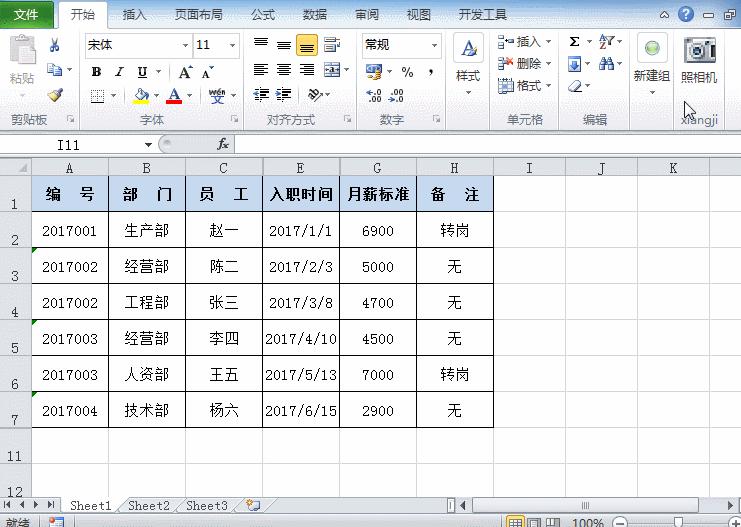Apply yellow fill color bucket
The height and width of the screenshot is (527, 741).
point(141,96)
